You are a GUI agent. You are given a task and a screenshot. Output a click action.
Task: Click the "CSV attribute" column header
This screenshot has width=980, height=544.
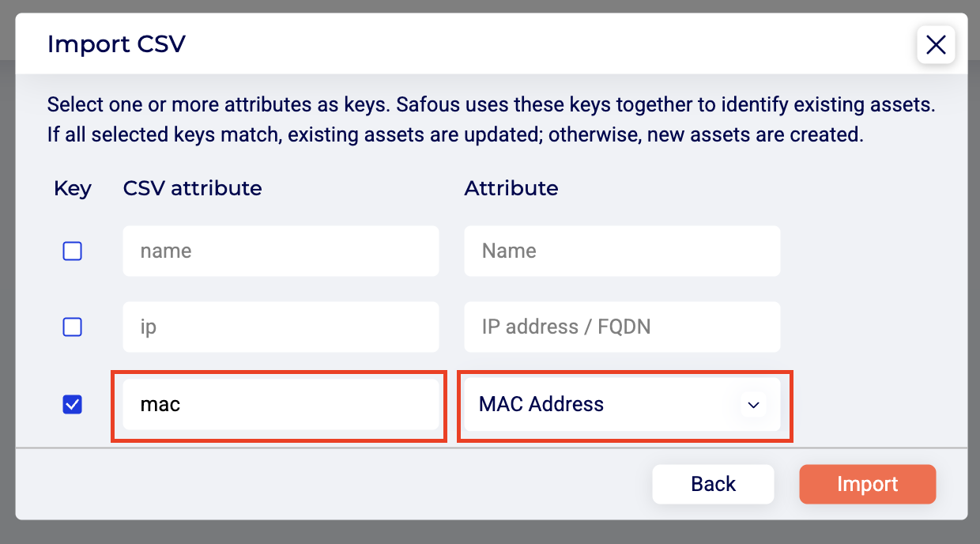pyautogui.click(x=192, y=188)
